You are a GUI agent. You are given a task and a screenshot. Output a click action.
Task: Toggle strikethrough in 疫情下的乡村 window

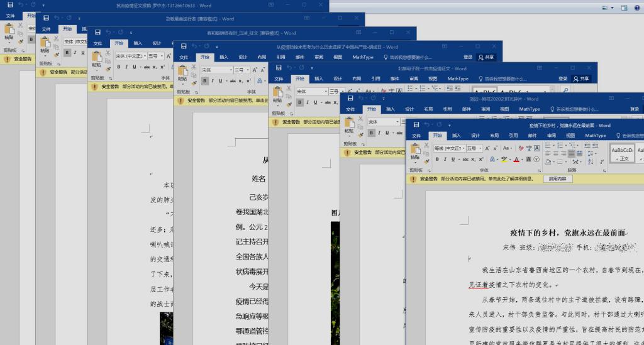point(466,159)
